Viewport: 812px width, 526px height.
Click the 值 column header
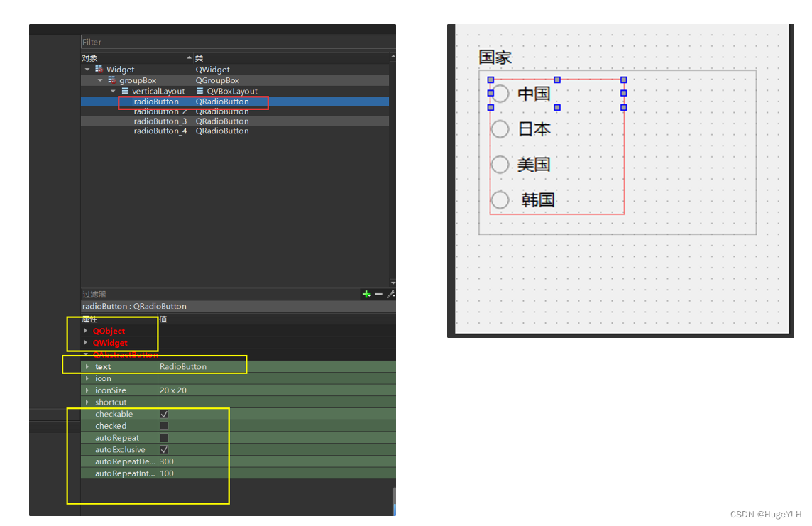click(277, 319)
